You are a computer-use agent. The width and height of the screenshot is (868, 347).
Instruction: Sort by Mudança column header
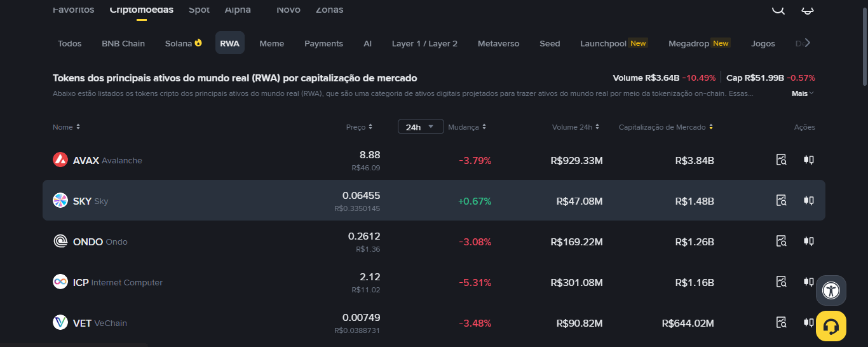click(467, 127)
